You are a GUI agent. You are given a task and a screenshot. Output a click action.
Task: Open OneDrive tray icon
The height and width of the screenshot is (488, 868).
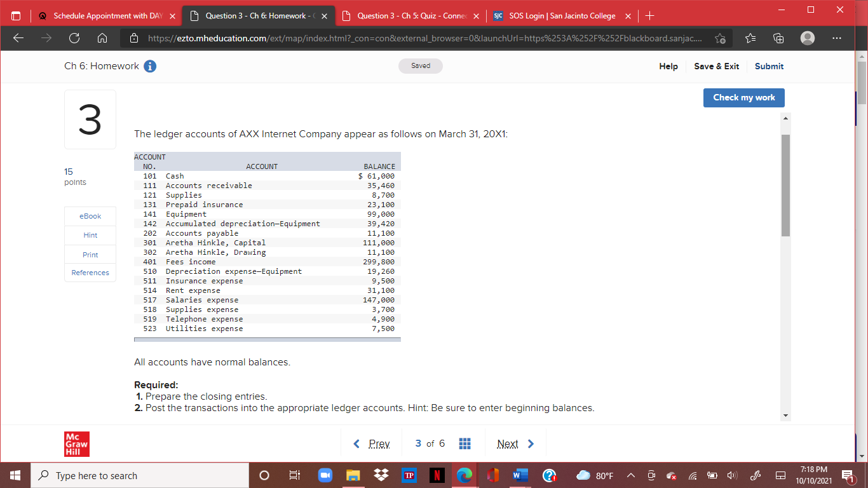(672, 475)
